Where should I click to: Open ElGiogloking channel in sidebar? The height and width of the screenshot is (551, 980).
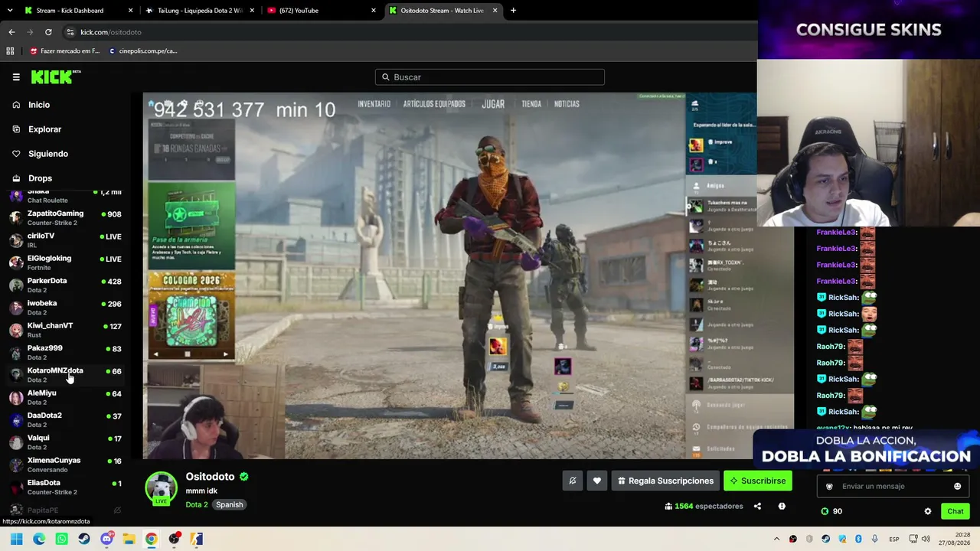tap(65, 262)
